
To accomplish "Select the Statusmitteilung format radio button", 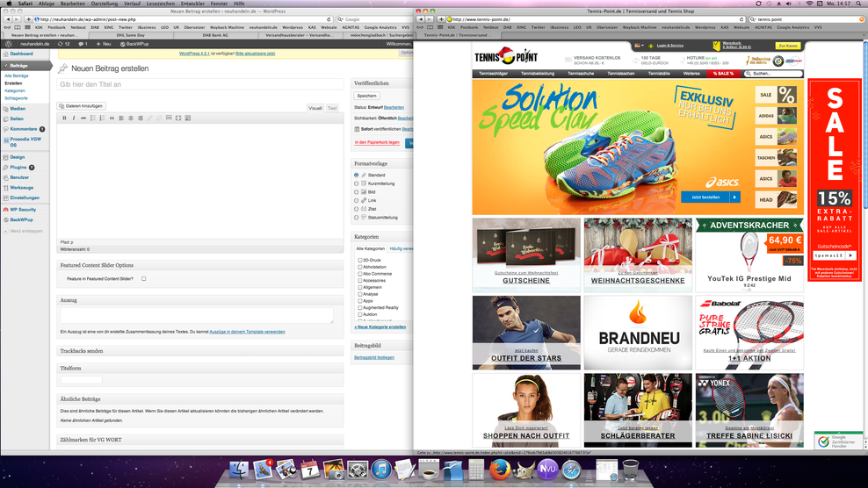I will (x=357, y=218).
